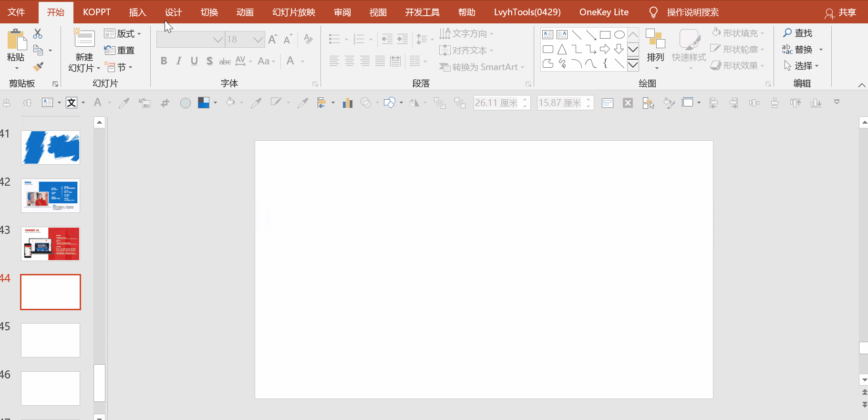Expand the shapes gallery more arrow
Image resolution: width=868 pixels, height=420 pixels.
633,64
